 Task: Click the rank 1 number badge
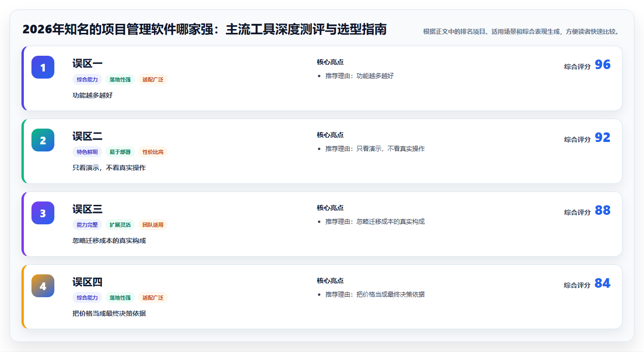pos(43,67)
